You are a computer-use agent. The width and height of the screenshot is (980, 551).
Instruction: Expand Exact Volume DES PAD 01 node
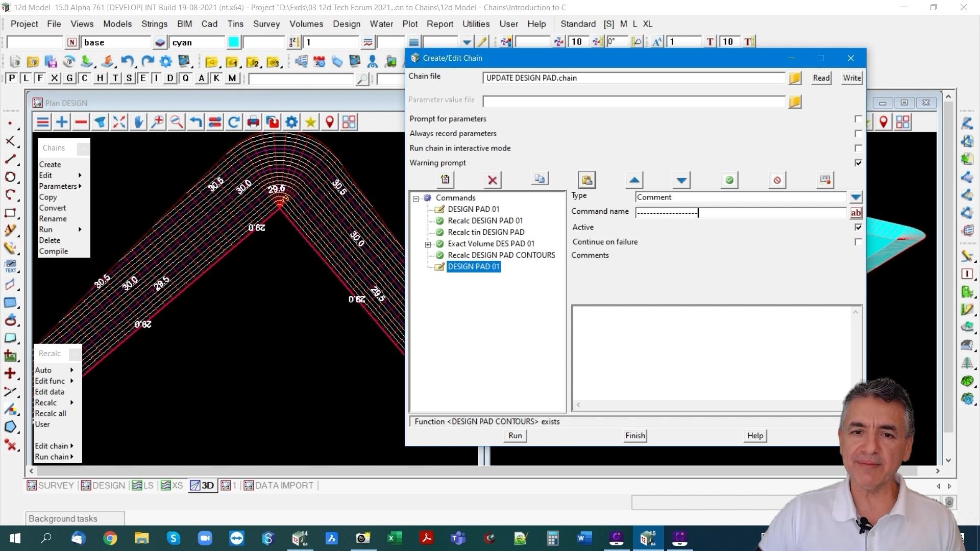428,244
